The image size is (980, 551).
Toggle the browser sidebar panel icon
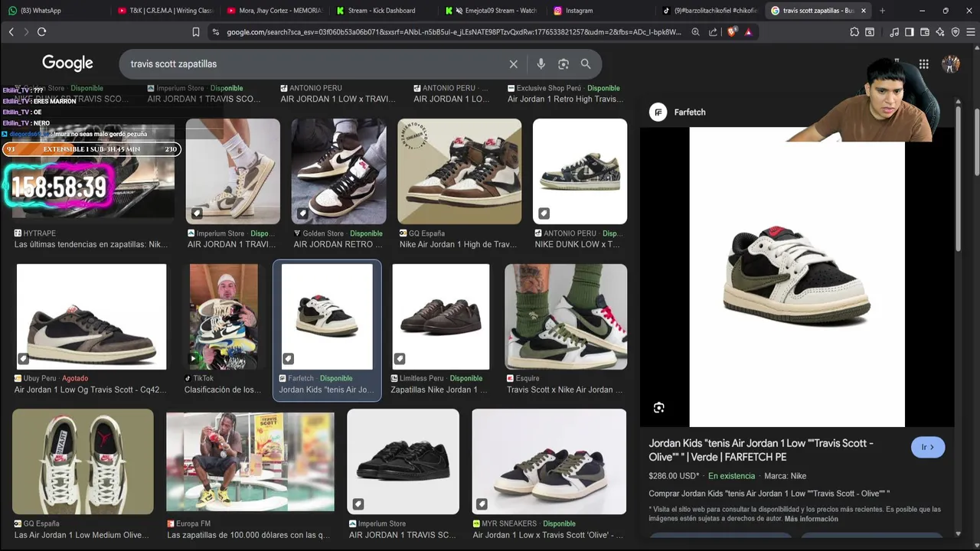coord(910,32)
